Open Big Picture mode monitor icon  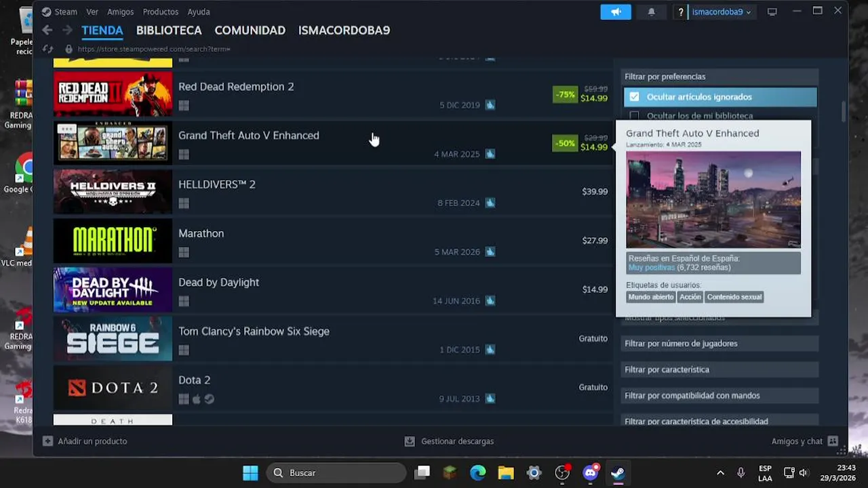click(x=772, y=12)
